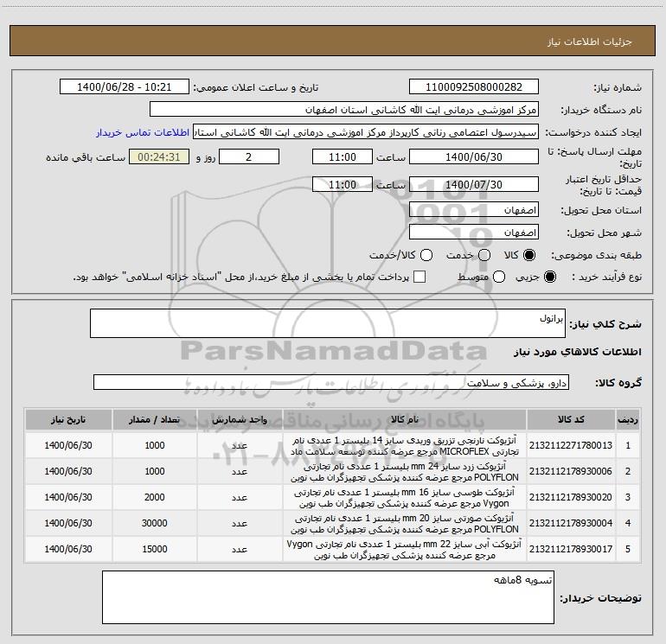Click response deadline time 11:00 field
This screenshot has width=666, height=644.
pyautogui.click(x=343, y=156)
